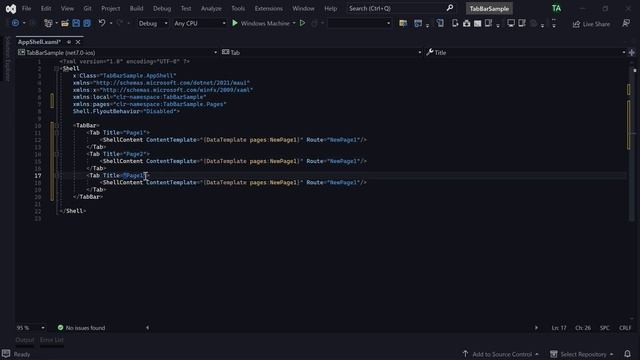
Task: Collapse the Shell element outline node
Action: pyautogui.click(x=57, y=69)
